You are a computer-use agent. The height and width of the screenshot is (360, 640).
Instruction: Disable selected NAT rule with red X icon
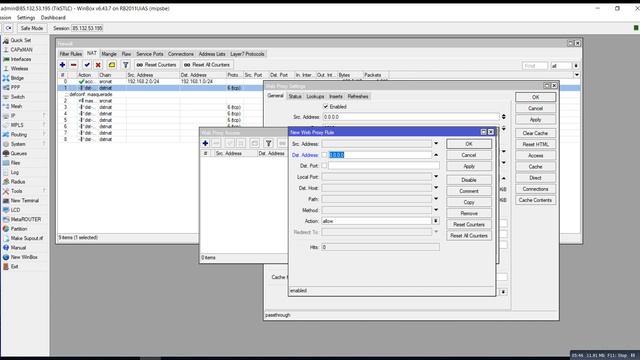[98, 65]
